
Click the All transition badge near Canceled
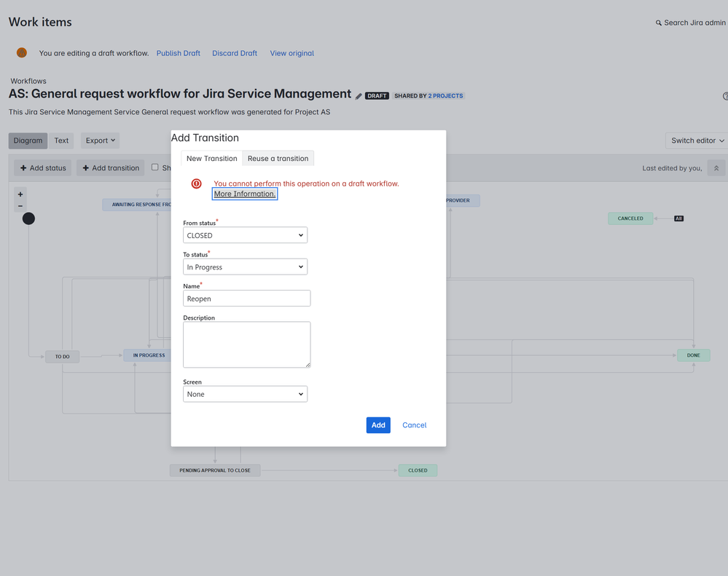(678, 218)
